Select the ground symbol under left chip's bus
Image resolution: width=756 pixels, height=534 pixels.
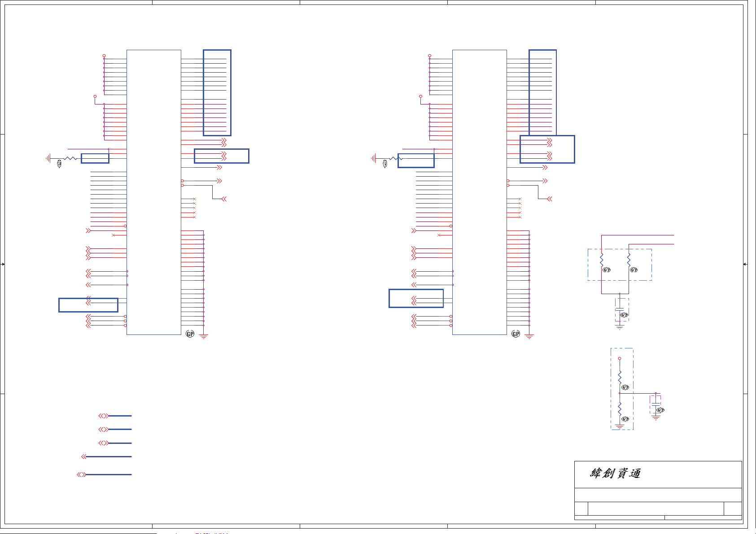204,336
